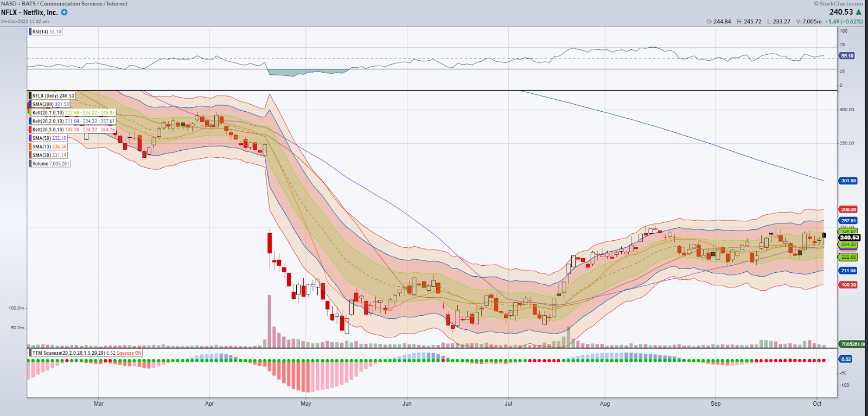Image resolution: width=868 pixels, height=416 pixels.
Task: Click the green 7005261.00 volume tag
Action: [853, 344]
